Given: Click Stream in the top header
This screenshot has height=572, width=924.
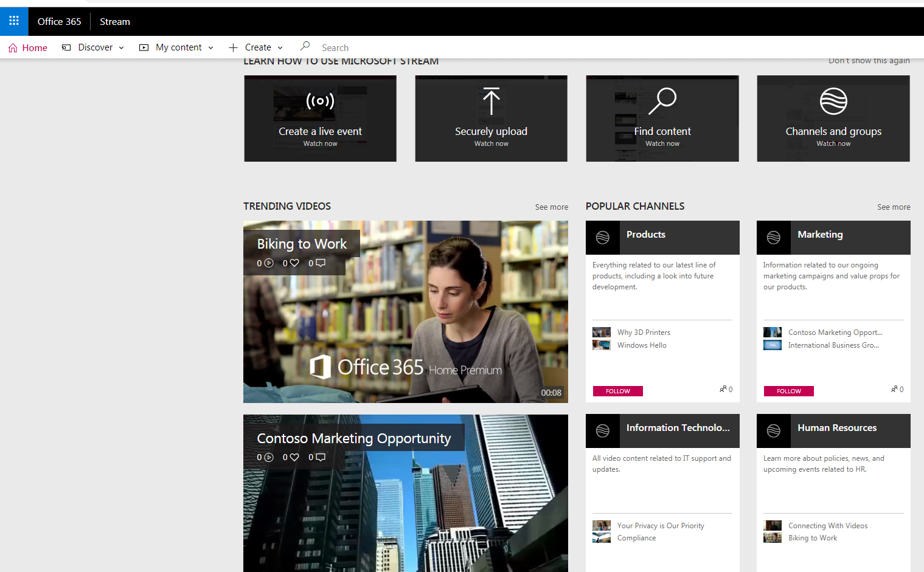Looking at the screenshot, I should point(114,22).
